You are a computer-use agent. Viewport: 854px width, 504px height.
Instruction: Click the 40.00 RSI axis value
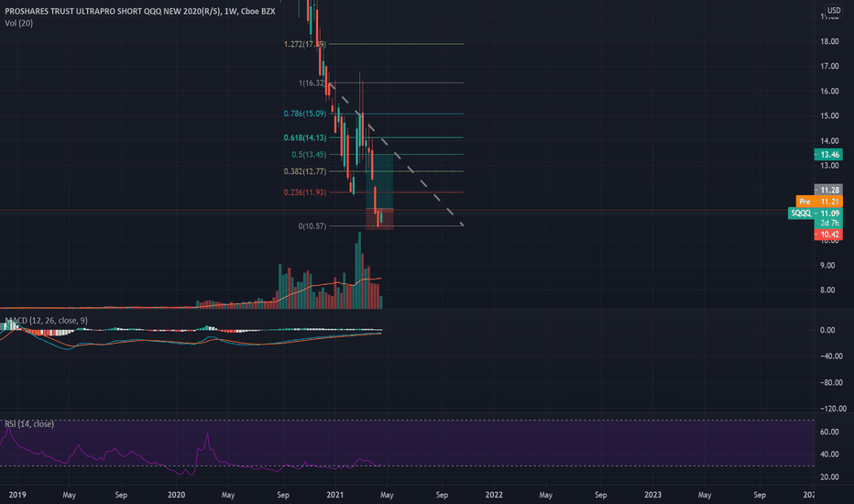click(829, 455)
